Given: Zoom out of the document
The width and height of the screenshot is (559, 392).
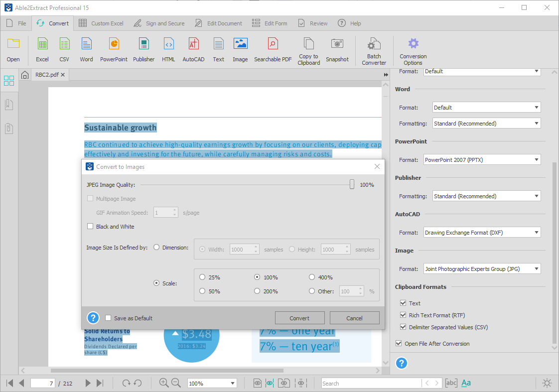Looking at the screenshot, I should click(x=176, y=383).
